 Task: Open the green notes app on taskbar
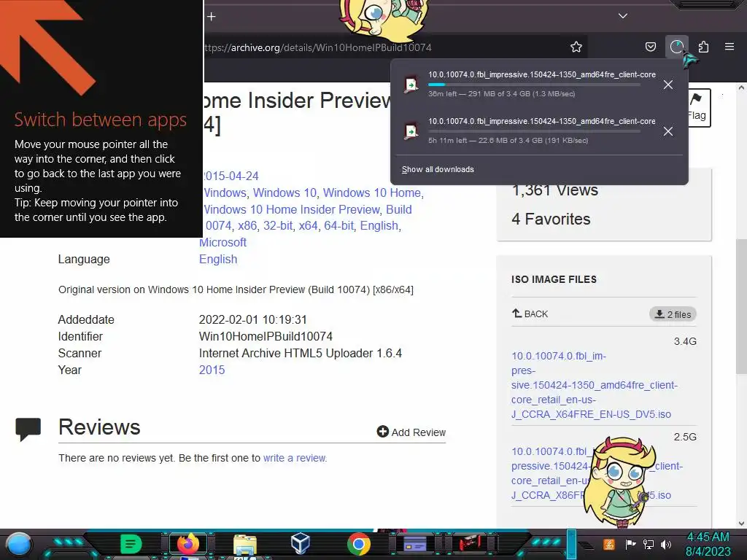pos(131,544)
